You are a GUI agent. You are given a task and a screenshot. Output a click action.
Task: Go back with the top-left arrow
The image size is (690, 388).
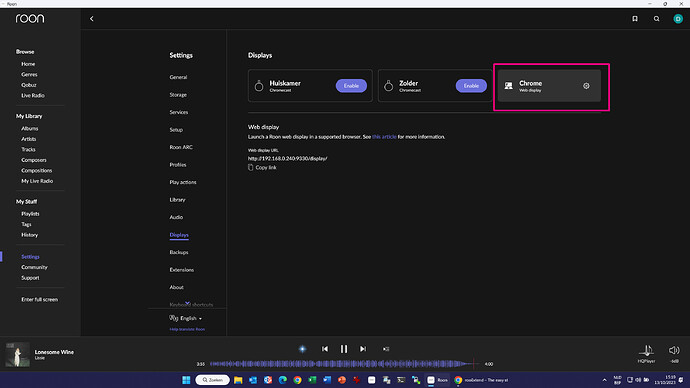[x=92, y=18]
